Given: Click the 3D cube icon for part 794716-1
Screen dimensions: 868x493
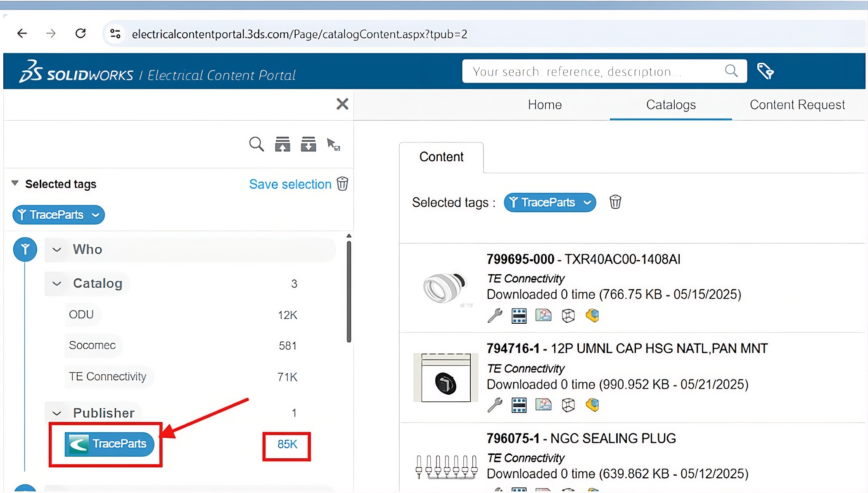Looking at the screenshot, I should pyautogui.click(x=568, y=405).
